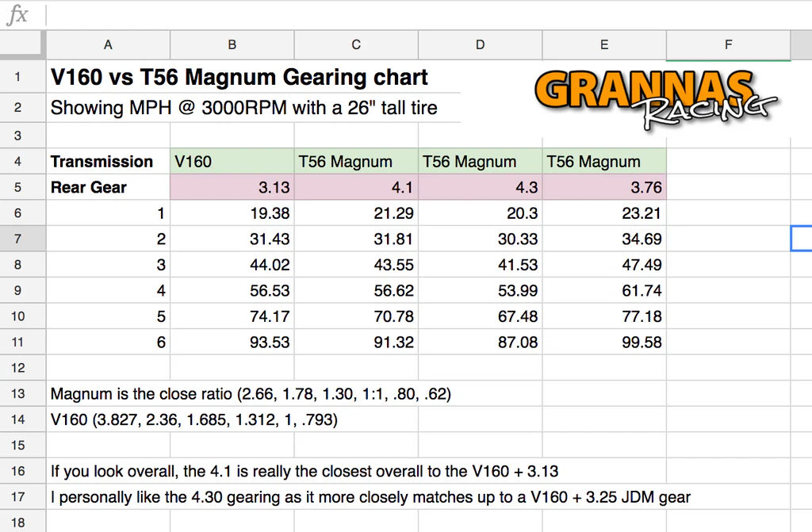Select row 15 using its row header
Image resolution: width=812 pixels, height=532 pixels.
(x=23, y=445)
